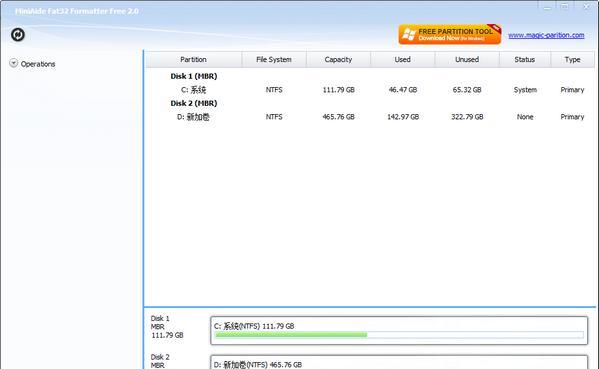599x369 pixels.
Task: Close the MiniAide Fat32 Formatter window
Action: (586, 6)
